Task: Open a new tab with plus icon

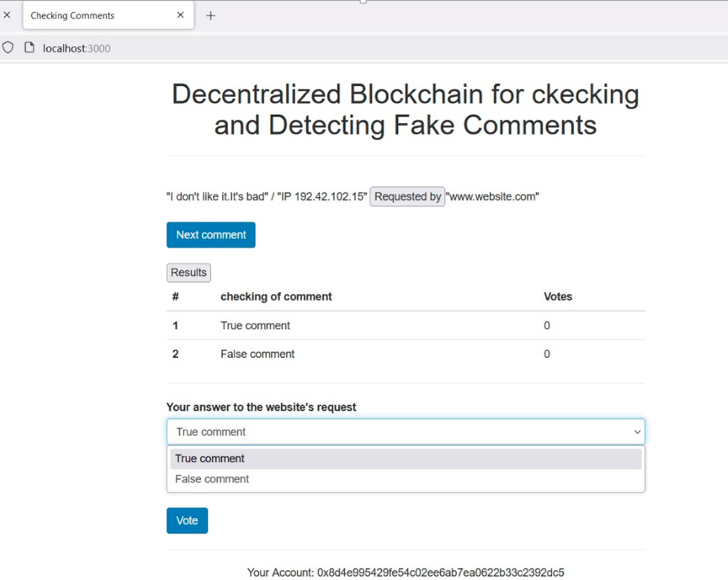Action: (210, 16)
